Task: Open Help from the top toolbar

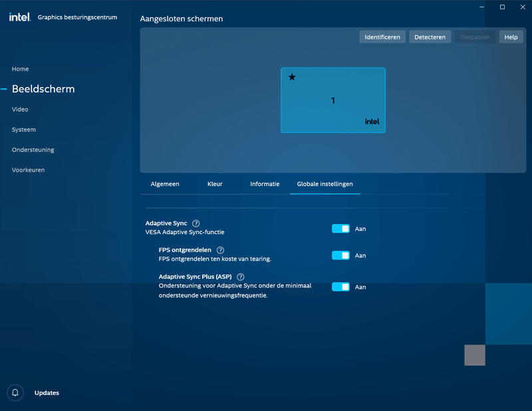Action: pyautogui.click(x=511, y=37)
